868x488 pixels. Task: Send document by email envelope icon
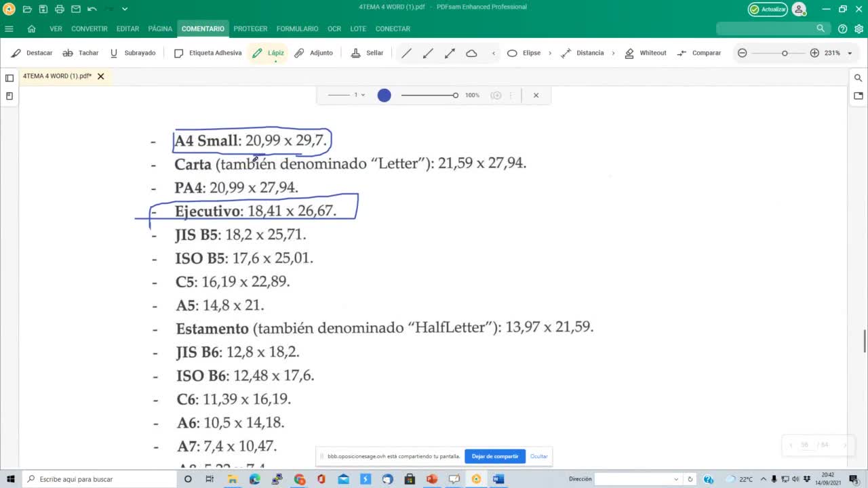coord(76,9)
